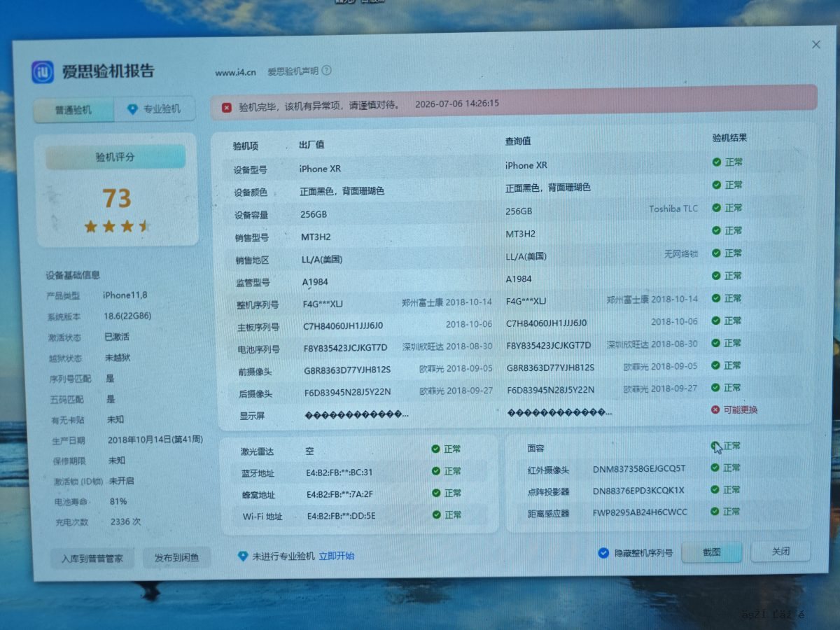
Task: Click infrared camera serial DNM837358GEJGCQ5T
Action: [x=639, y=469]
